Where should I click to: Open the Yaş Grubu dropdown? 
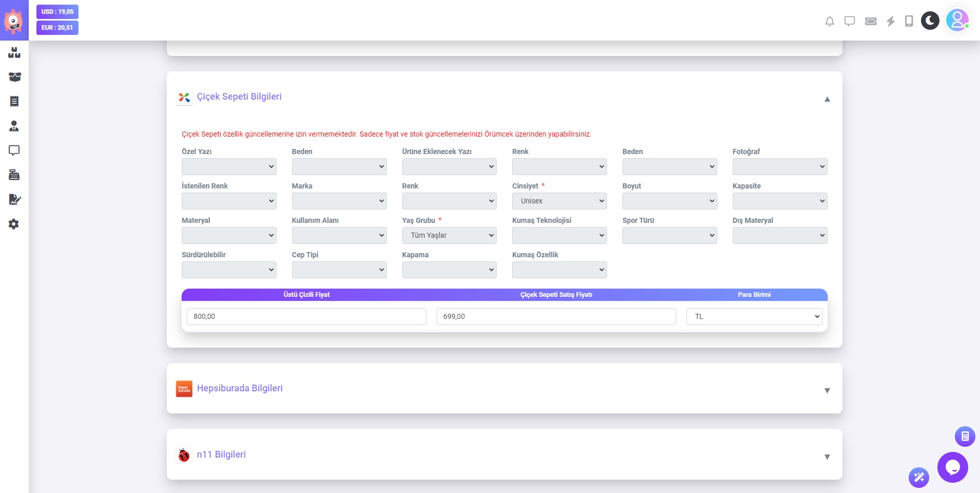[449, 235]
